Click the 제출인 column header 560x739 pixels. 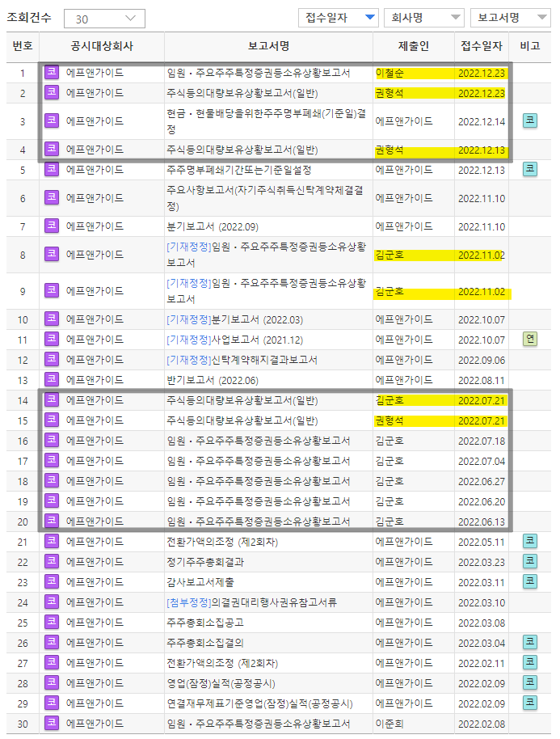[x=414, y=46]
